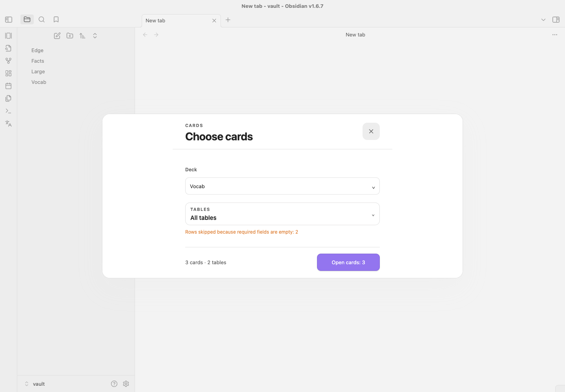
Task: Open daily note calendar icon
Action: [8, 86]
